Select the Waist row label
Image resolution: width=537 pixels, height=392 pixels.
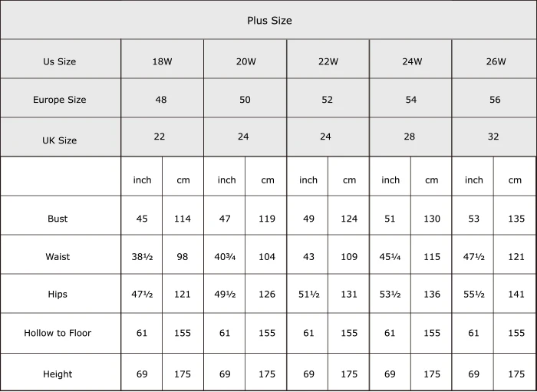tap(58, 257)
